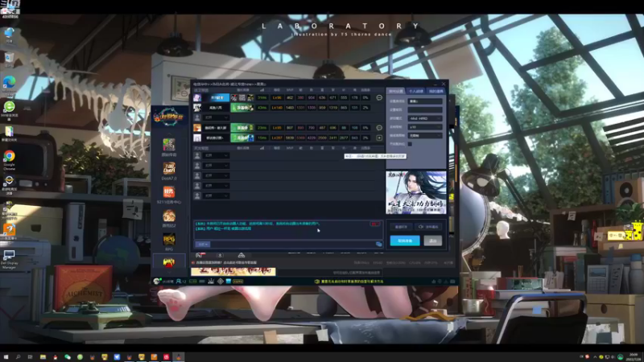Click the emoji icon in the chat input bar
644x362 pixels.
pos(378,245)
